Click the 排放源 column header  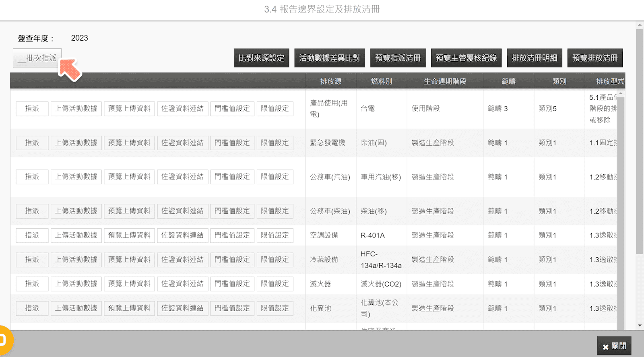[330, 81]
